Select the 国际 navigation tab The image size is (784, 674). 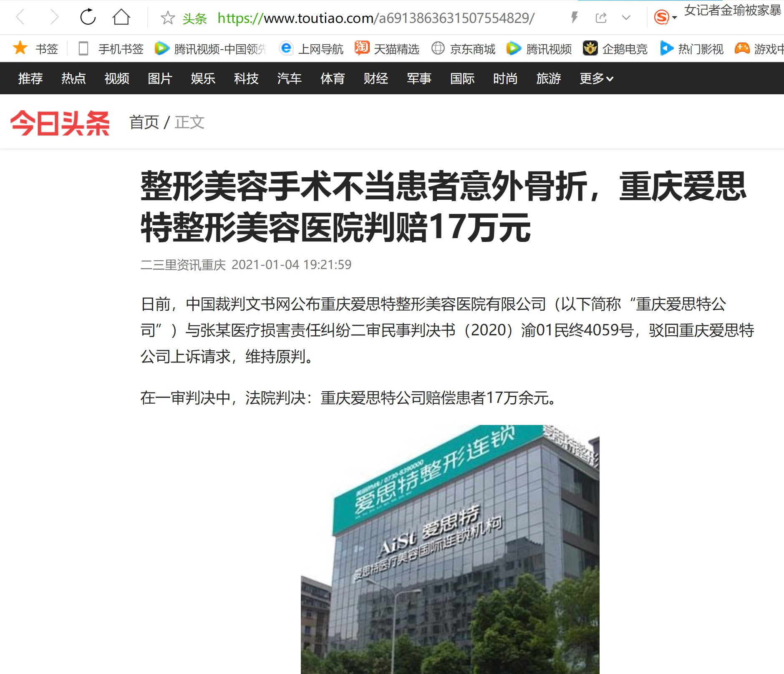pyautogui.click(x=462, y=78)
